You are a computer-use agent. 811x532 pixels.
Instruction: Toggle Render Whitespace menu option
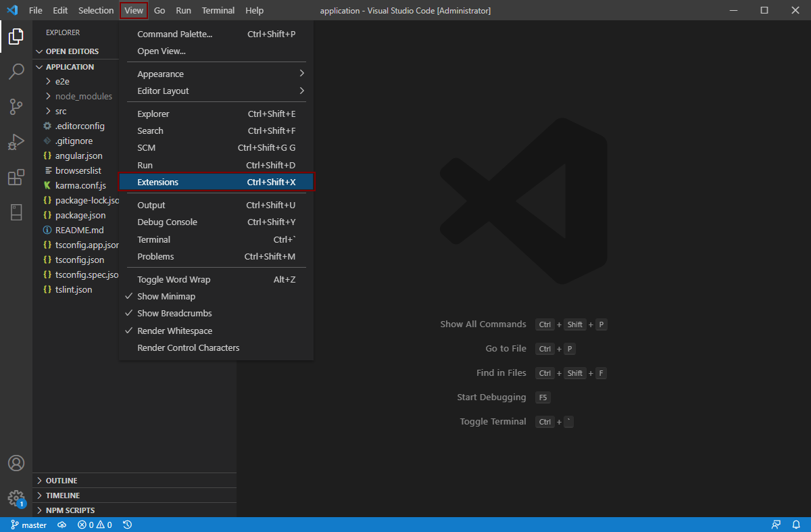tap(216, 331)
